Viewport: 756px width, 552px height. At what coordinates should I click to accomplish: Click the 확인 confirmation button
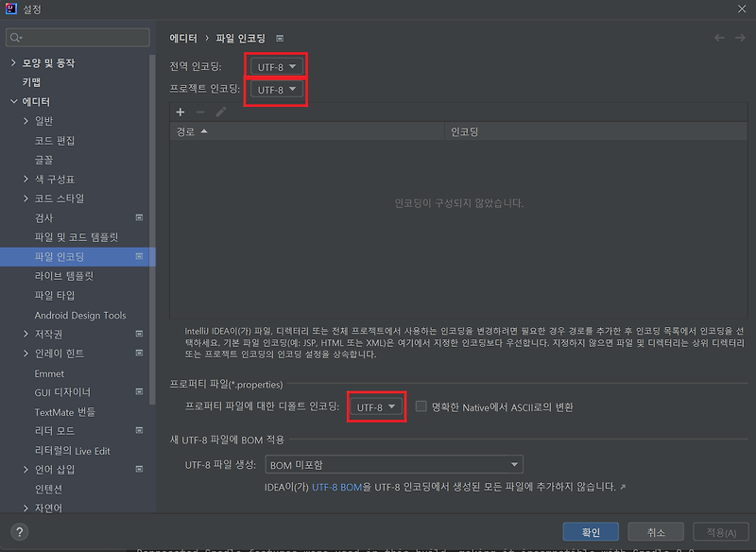[591, 531]
